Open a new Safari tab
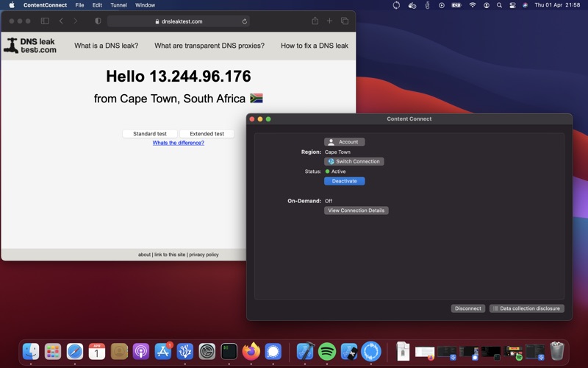This screenshot has width=588, height=368. [329, 21]
